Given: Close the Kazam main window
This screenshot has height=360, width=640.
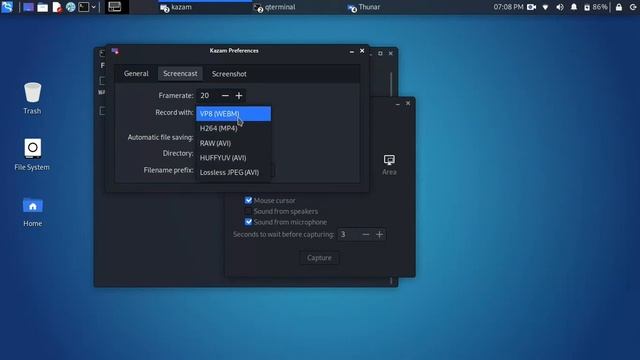Looking at the screenshot, I should (x=408, y=103).
